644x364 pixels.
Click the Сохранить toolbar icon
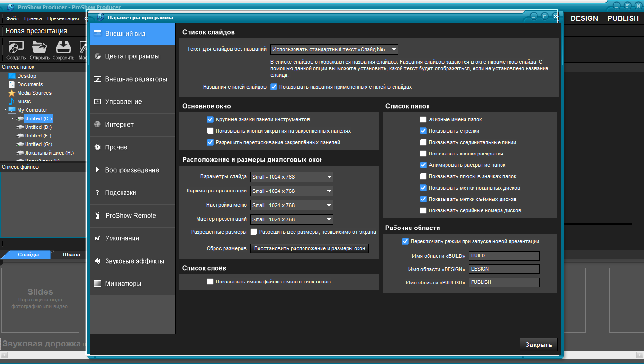pyautogui.click(x=63, y=47)
